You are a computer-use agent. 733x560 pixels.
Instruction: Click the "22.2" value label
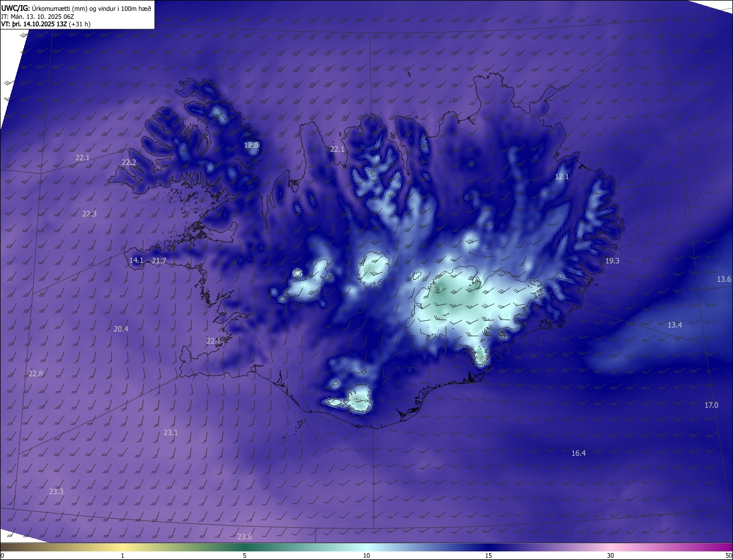click(129, 163)
